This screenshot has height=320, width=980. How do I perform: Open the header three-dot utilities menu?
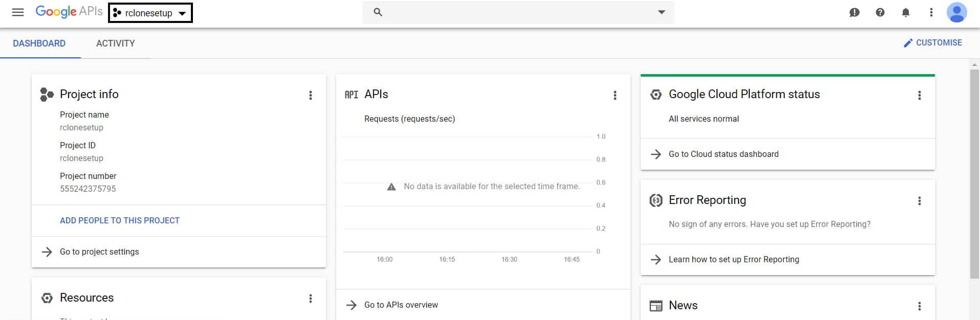point(931,12)
